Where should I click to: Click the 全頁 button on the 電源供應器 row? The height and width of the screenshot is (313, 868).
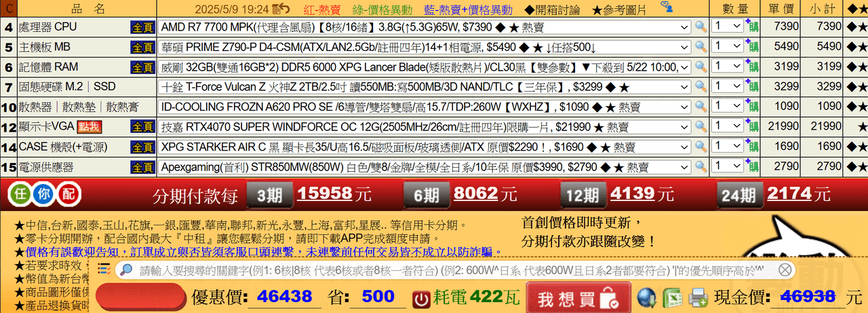coord(142,167)
